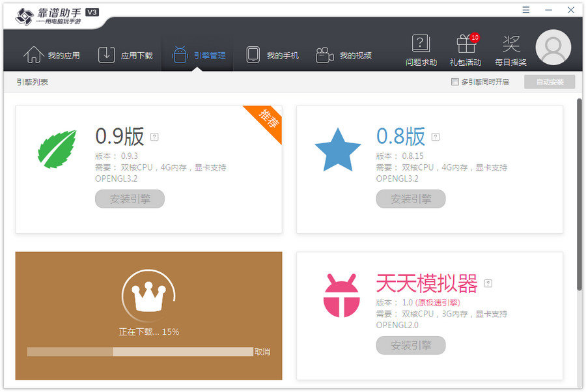Click the user avatar in top right
The image size is (586, 392).
click(553, 47)
